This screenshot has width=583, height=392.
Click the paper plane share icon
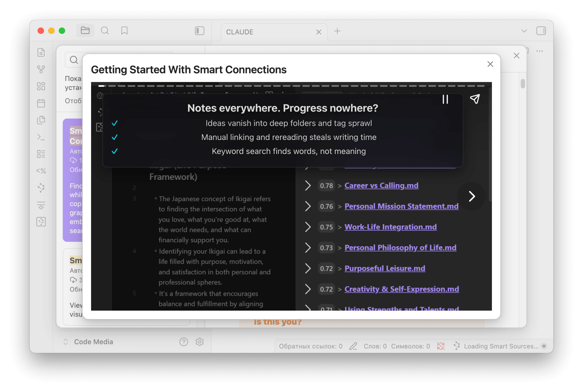coord(475,99)
